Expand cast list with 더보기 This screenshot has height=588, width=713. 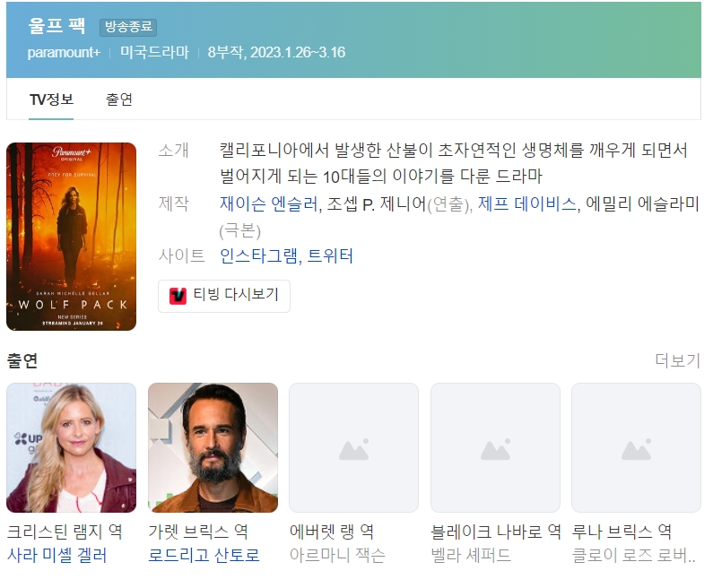677,360
